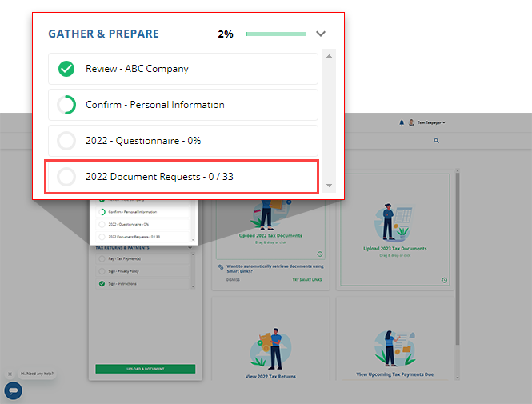Screen dimensions: 532x404
Task: Click the notification bell icon
Action: click(x=402, y=122)
